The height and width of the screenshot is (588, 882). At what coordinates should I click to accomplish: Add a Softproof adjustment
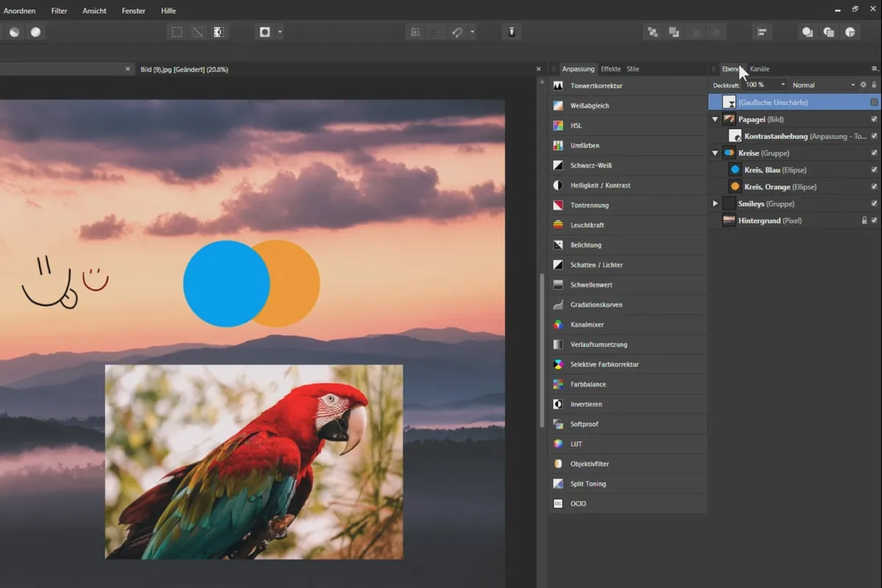click(x=628, y=424)
